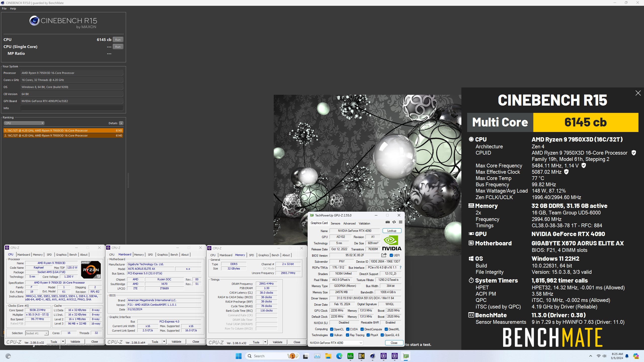The image size is (644, 362).
Task: Take a GPU-Z screenshot with camera icon
Action: [x=388, y=222]
